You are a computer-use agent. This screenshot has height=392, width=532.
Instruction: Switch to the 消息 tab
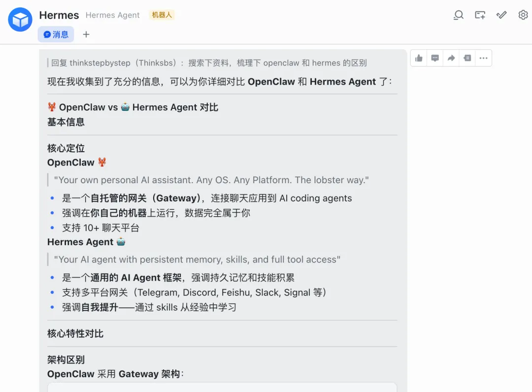[56, 34]
